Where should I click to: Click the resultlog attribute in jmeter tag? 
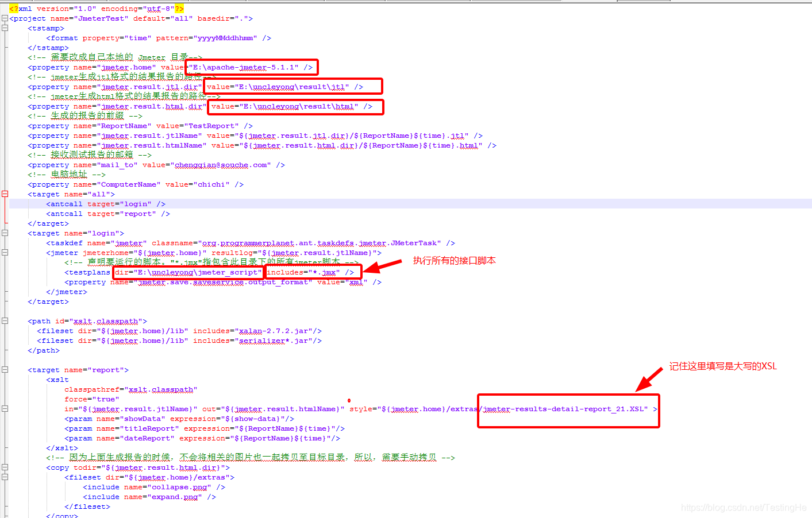pos(294,253)
